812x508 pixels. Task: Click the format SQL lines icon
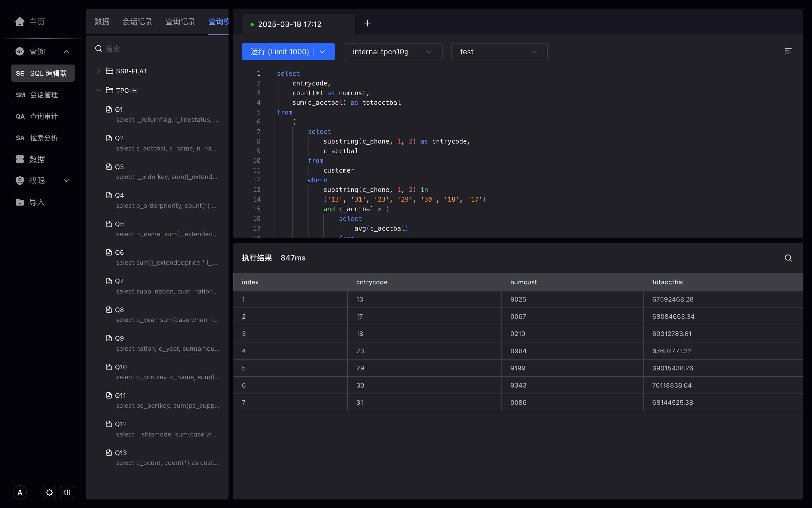pos(788,51)
